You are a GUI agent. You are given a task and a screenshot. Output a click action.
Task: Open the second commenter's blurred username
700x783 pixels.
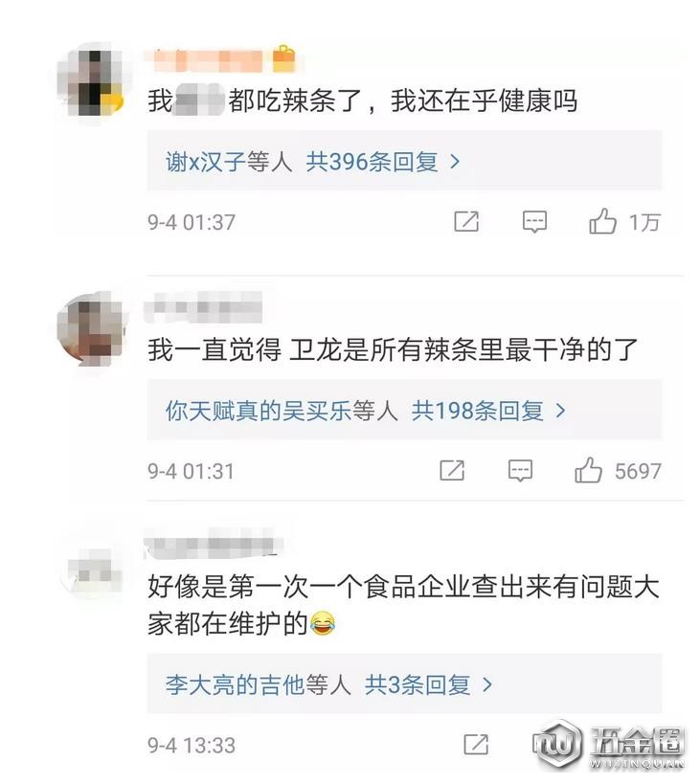coord(203,306)
